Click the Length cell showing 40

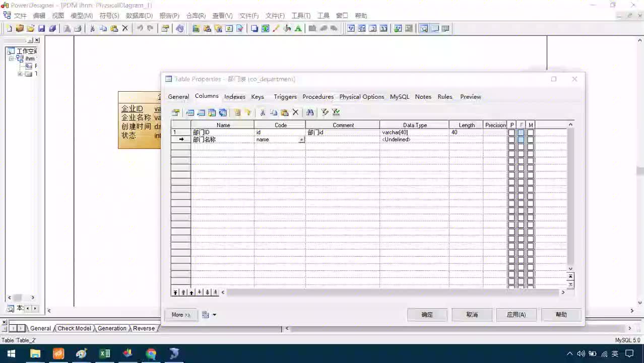(466, 133)
